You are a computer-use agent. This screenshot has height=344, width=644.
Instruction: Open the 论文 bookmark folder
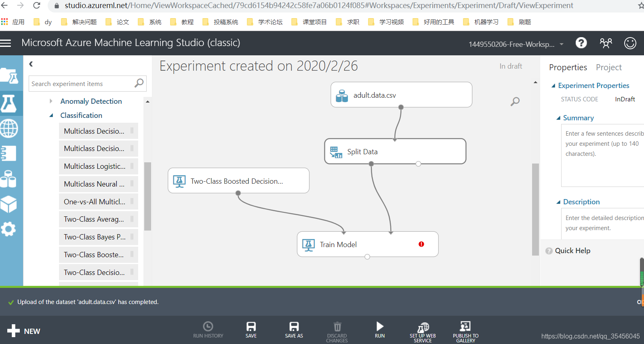(x=117, y=22)
